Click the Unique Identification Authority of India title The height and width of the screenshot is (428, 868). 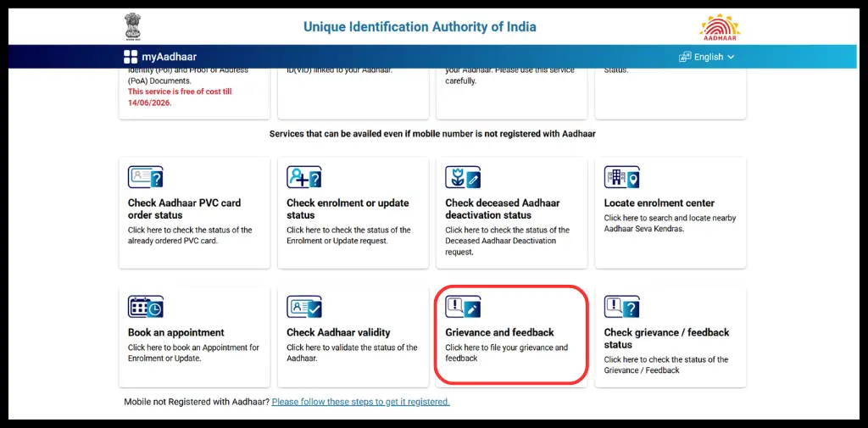pos(420,26)
